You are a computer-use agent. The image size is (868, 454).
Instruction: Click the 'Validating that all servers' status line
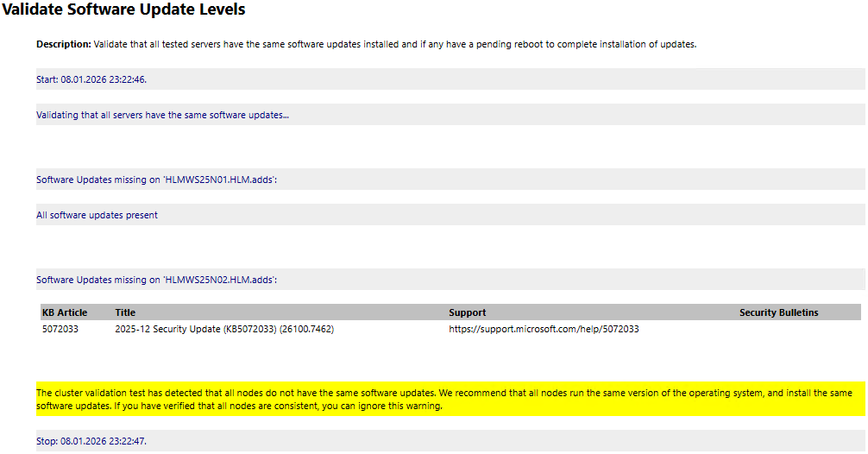(162, 115)
